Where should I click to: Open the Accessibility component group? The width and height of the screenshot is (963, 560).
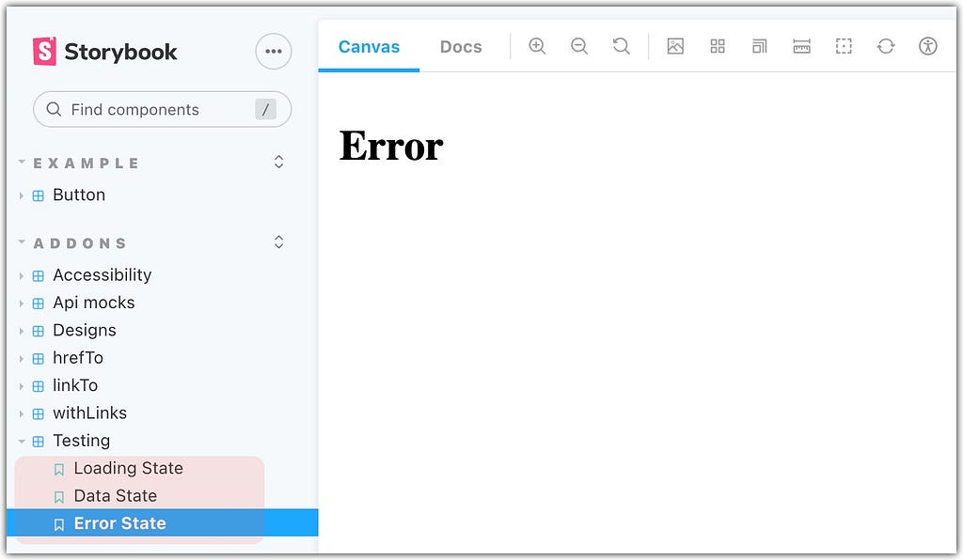click(102, 274)
